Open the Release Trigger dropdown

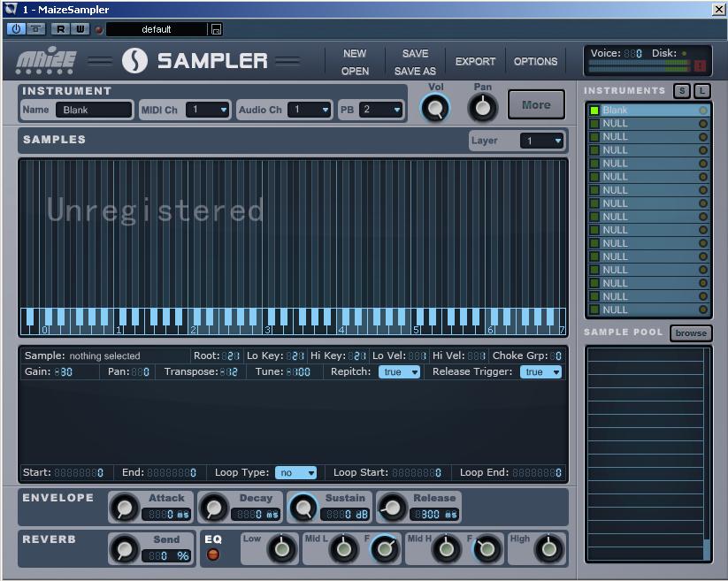click(x=540, y=371)
